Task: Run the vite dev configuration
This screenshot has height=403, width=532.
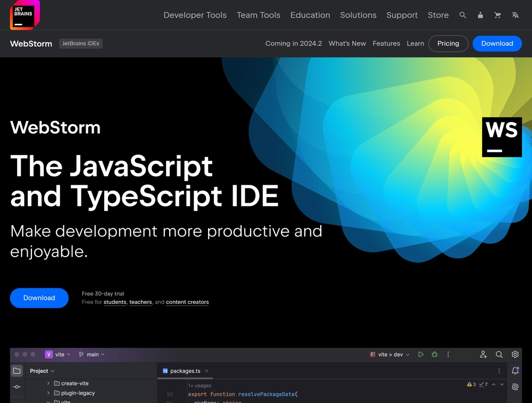Action: tap(421, 354)
